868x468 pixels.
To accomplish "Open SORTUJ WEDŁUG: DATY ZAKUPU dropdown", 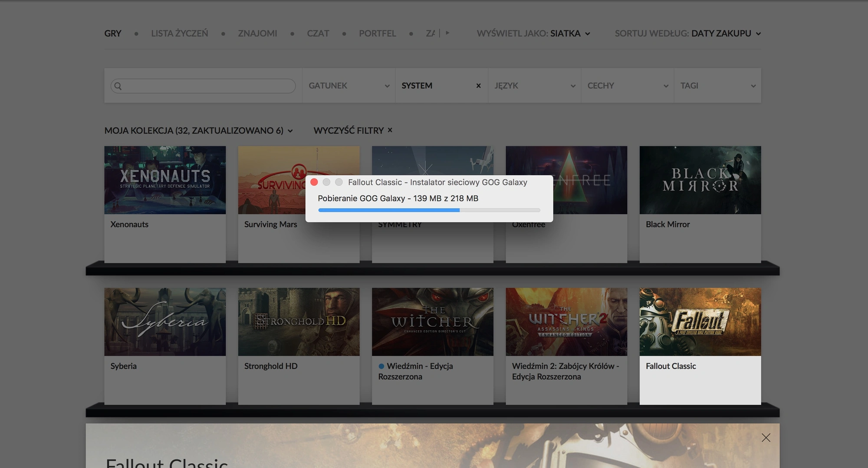I will pos(688,33).
